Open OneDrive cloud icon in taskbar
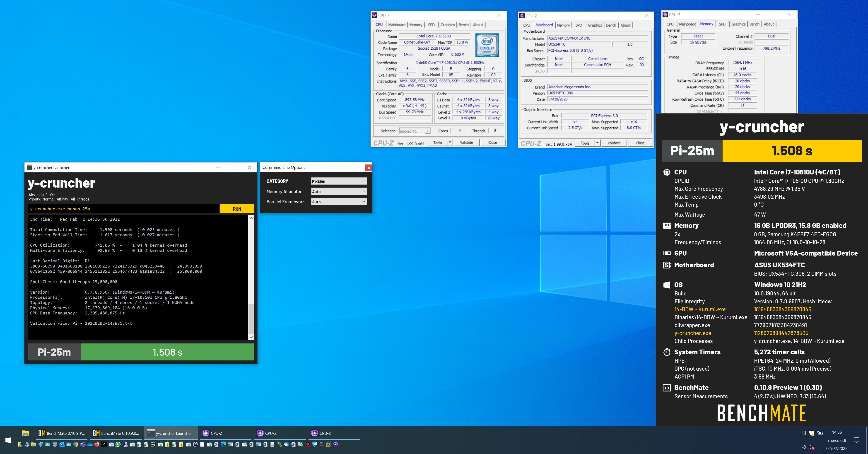Screen dimensions: 868x454 point(90,444)
